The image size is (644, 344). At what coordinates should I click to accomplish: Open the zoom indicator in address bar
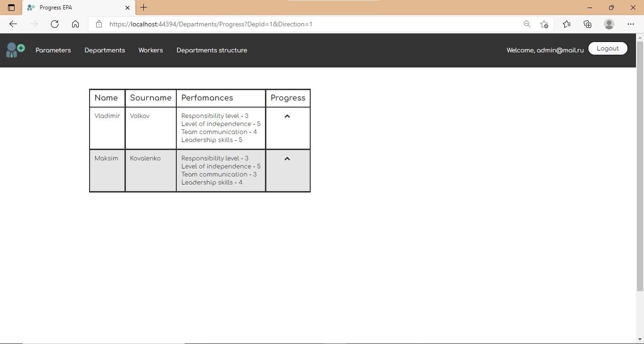pos(527,24)
